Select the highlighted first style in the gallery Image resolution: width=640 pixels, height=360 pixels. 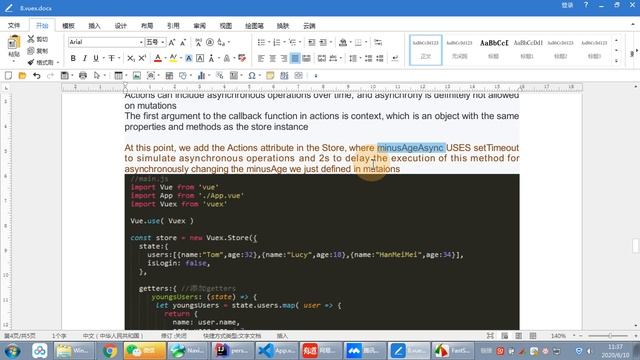tap(426, 49)
